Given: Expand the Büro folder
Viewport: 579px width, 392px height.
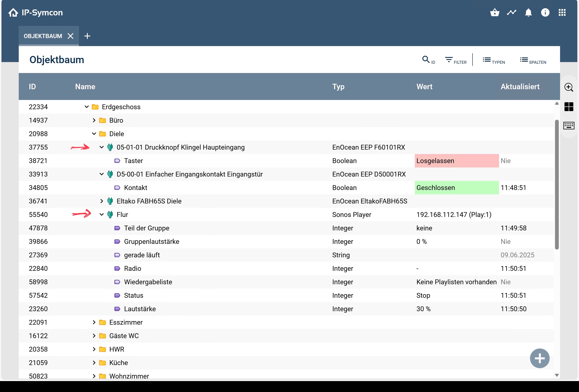Looking at the screenshot, I should pyautogui.click(x=94, y=120).
